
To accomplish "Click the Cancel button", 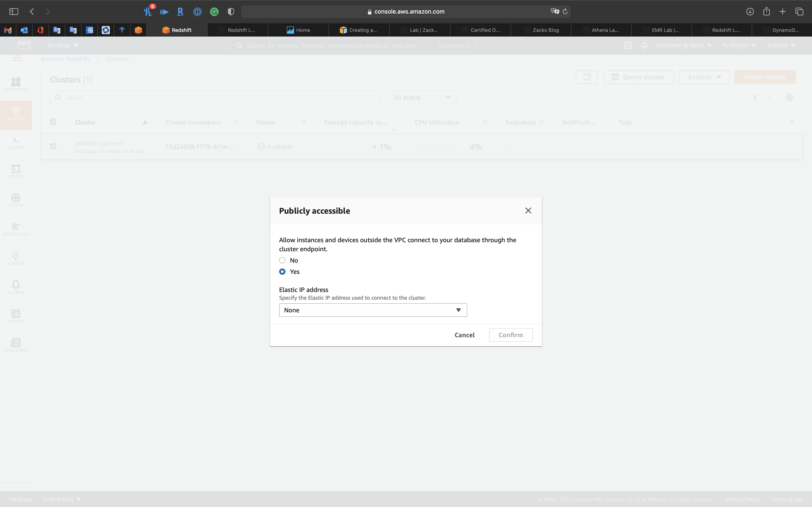I will point(464,335).
